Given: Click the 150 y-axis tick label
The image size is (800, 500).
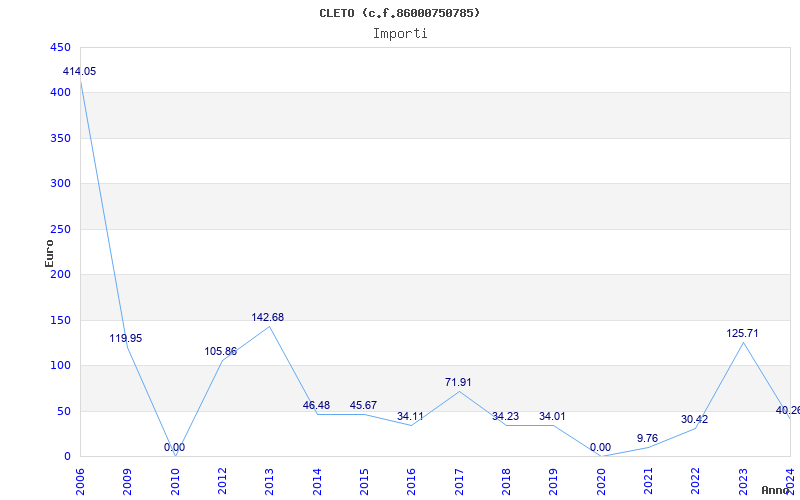Looking at the screenshot, I should [60, 320].
